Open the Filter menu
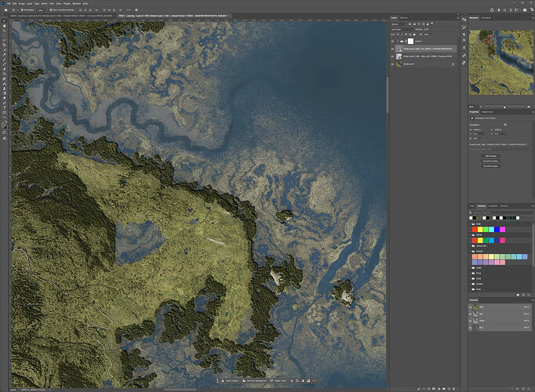 click(x=52, y=3)
